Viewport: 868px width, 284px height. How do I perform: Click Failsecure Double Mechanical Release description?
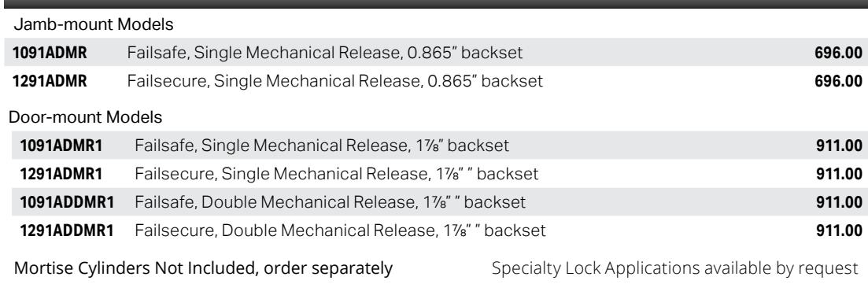[x=340, y=231]
